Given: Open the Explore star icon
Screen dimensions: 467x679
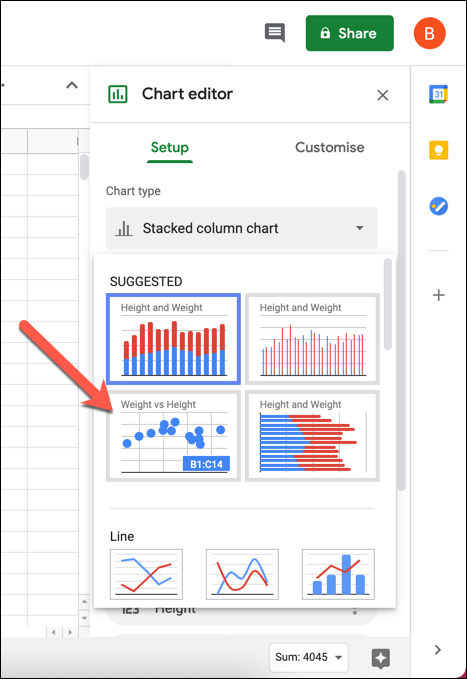Looking at the screenshot, I should pyautogui.click(x=381, y=658).
